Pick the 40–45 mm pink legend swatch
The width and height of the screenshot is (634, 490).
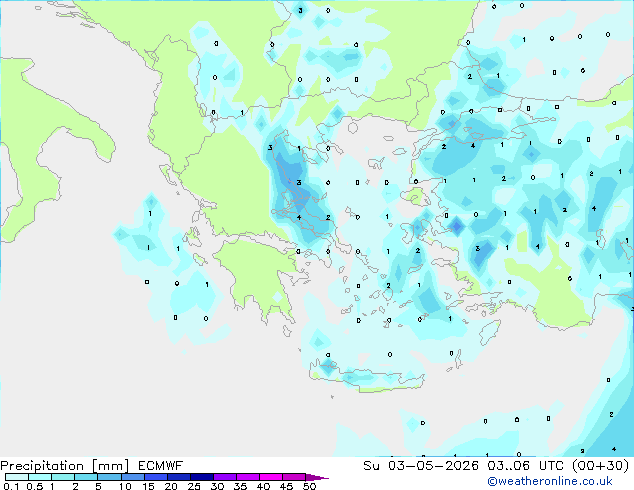tap(271, 477)
